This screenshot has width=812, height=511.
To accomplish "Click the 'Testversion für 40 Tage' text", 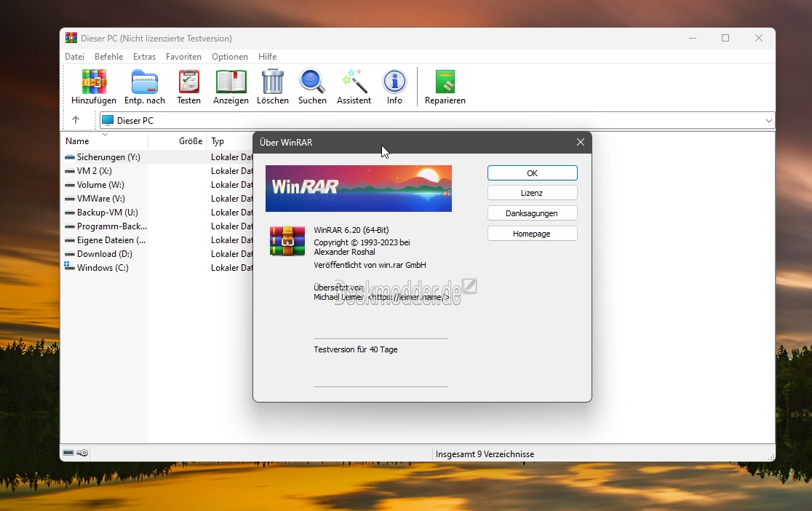I will tap(356, 349).
